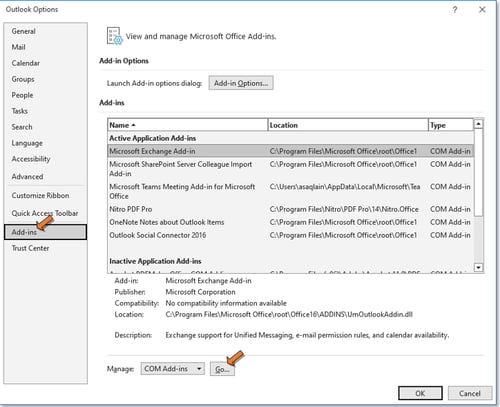Select the Language category
Screen dimensions: 500x407
click(27, 143)
